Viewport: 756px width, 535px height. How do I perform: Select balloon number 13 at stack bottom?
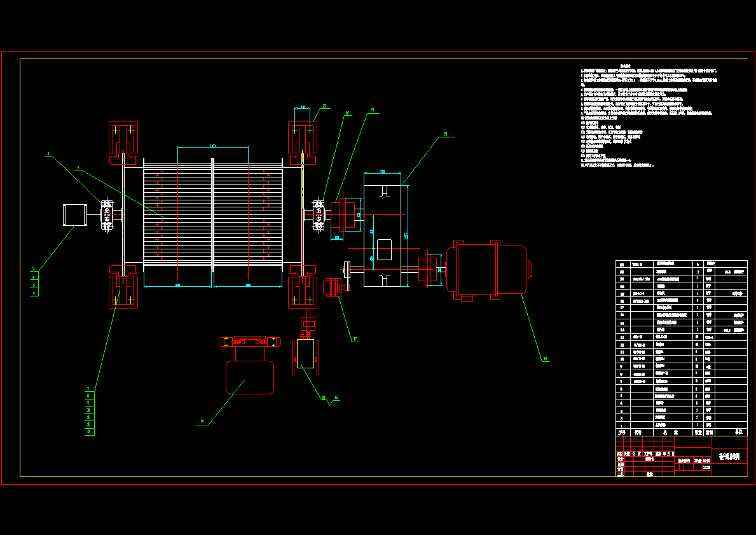point(89,432)
